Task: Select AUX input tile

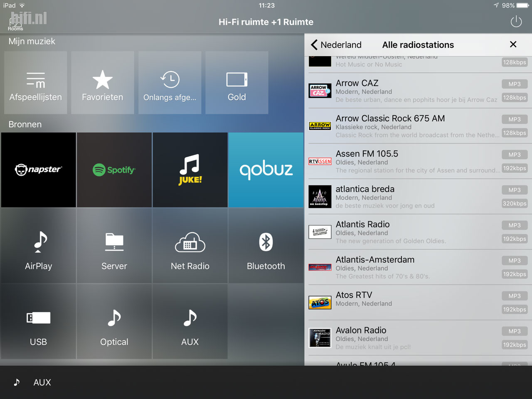Action: (190, 322)
